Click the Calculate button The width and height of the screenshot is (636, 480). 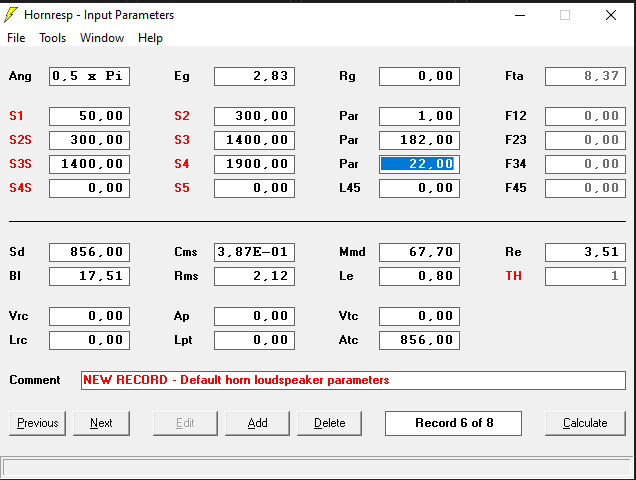(x=585, y=423)
